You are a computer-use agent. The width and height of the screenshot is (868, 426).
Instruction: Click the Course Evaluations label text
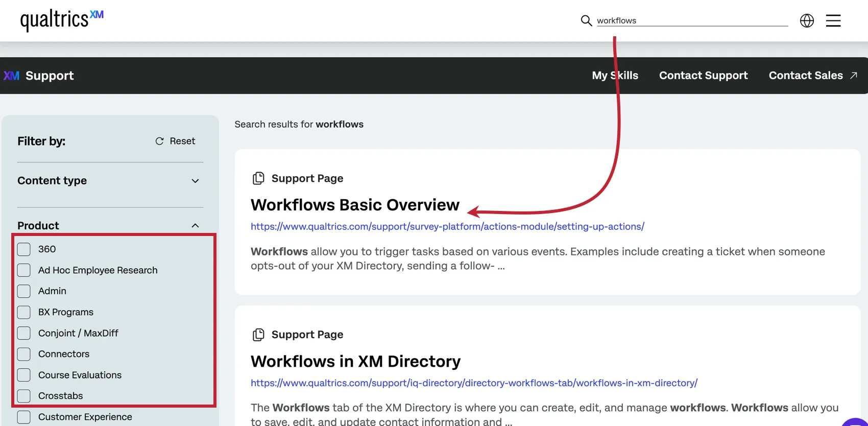coord(80,375)
